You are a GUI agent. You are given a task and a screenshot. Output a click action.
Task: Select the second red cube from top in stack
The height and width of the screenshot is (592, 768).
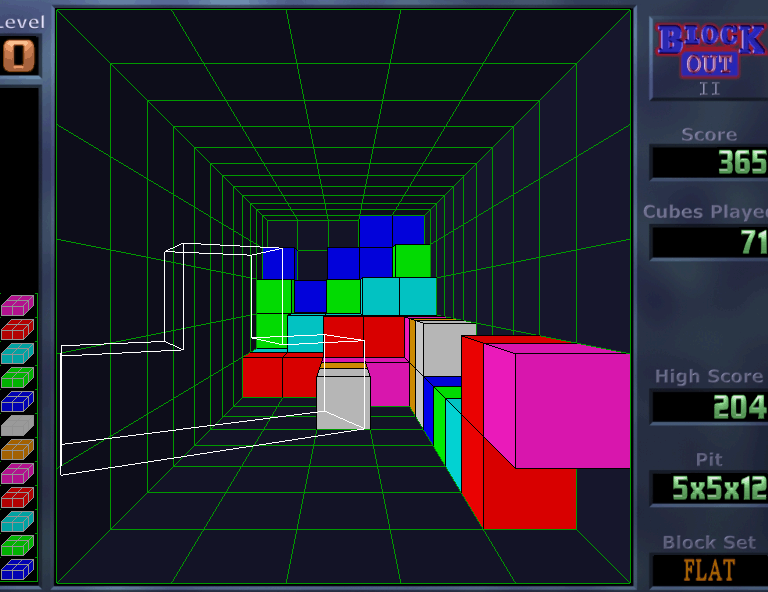coord(19,497)
